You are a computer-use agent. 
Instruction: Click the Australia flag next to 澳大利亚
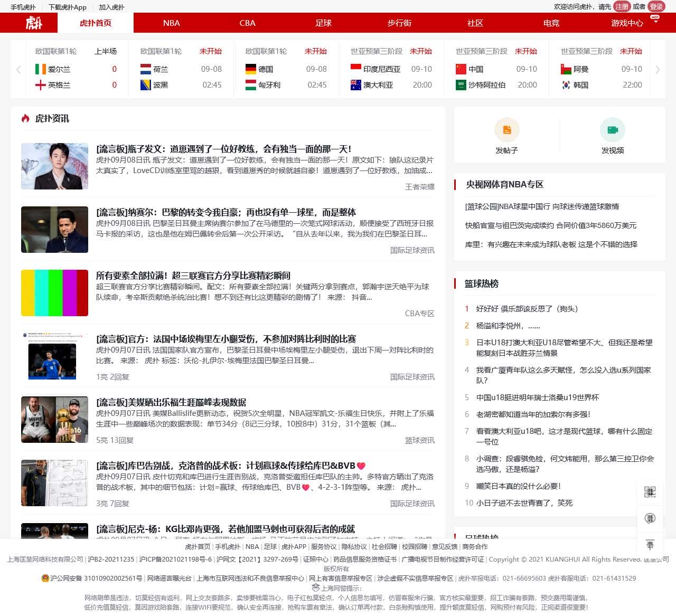tap(355, 85)
